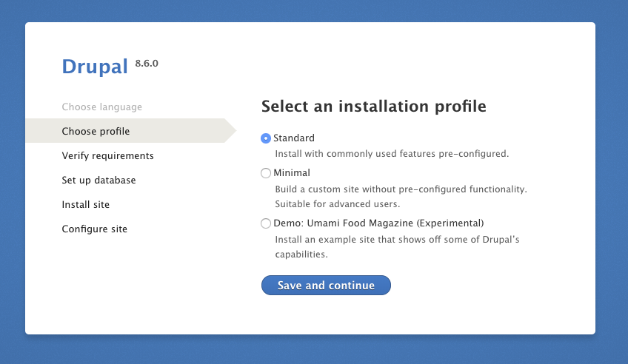This screenshot has height=364, width=628.
Task: Click the Install an example site description
Action: pos(397,247)
